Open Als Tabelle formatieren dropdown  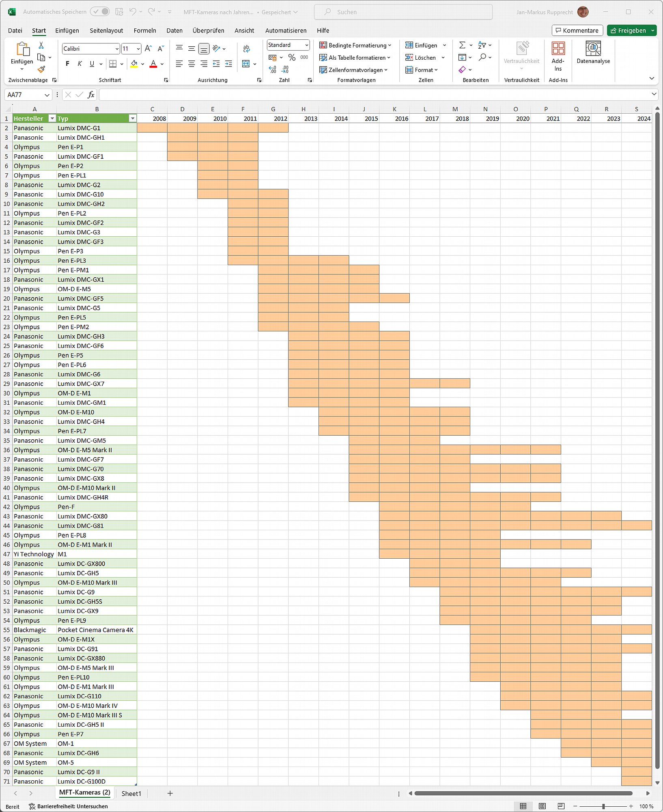tap(355, 57)
